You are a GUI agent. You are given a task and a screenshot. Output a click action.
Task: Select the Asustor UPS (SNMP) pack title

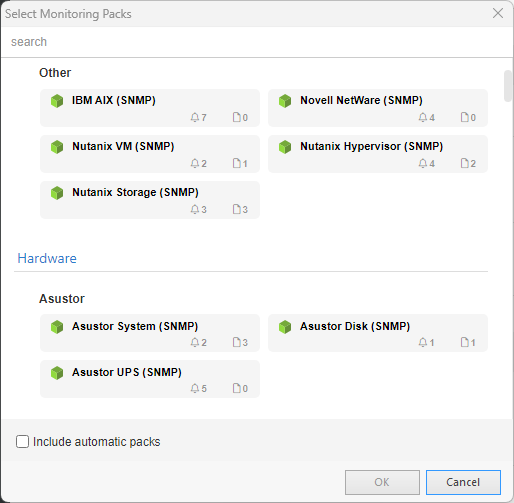click(x=127, y=372)
